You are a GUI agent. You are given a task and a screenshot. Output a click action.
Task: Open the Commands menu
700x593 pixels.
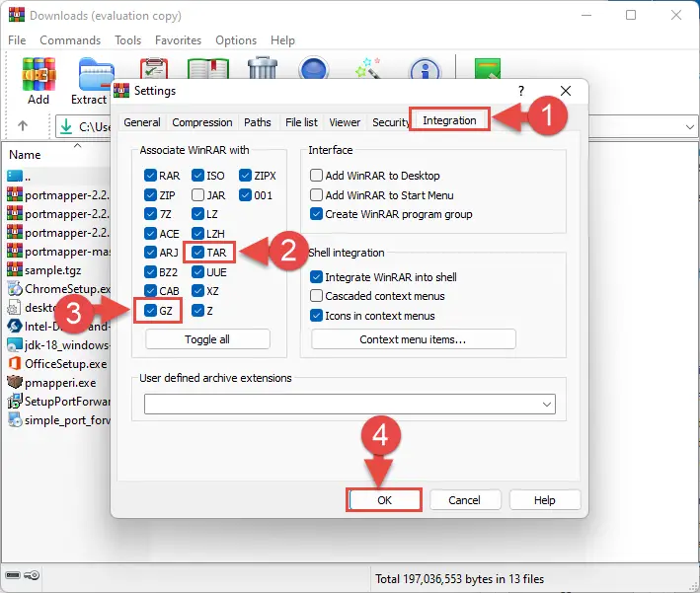click(70, 40)
